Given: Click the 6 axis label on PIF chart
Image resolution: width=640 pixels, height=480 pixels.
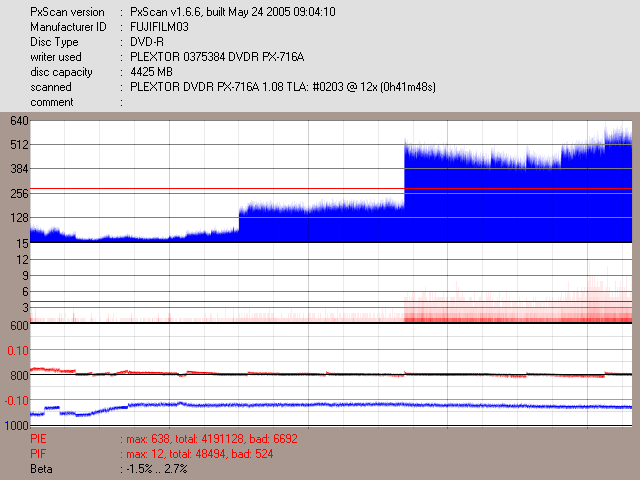Looking at the screenshot, I should [x=26, y=292].
